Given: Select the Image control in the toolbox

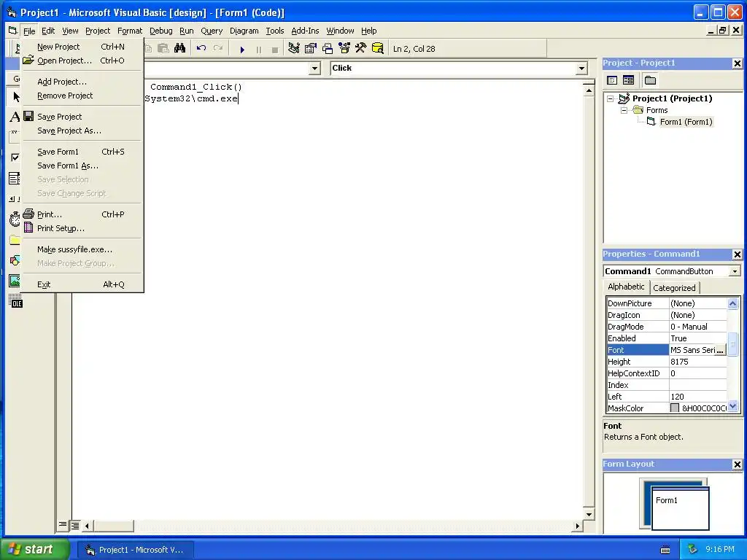Looking at the screenshot, I should (15, 281).
